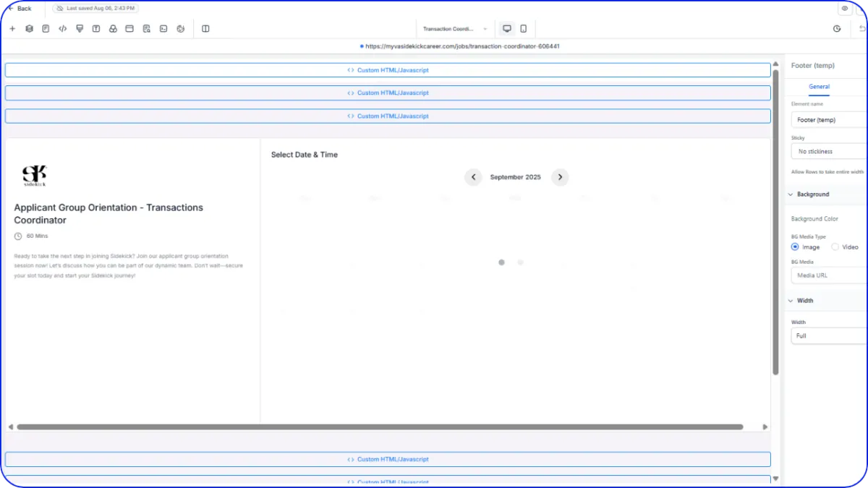868x488 pixels.
Task: Open the layers stack icon
Action: (x=29, y=29)
